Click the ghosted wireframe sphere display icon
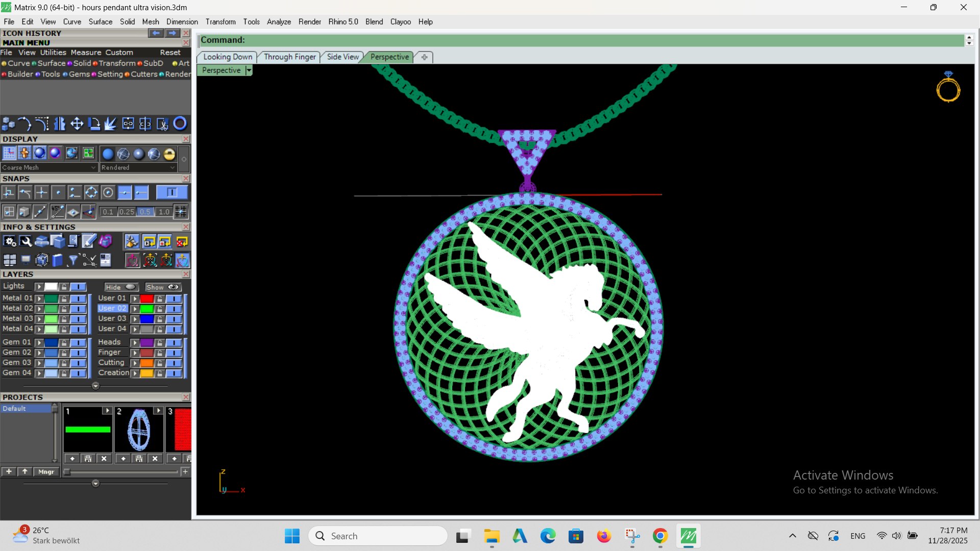This screenshot has width=980, height=551. pos(124,154)
